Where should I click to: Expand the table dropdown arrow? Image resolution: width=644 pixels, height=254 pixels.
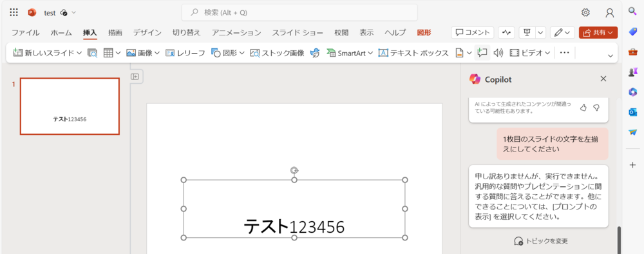[118, 53]
